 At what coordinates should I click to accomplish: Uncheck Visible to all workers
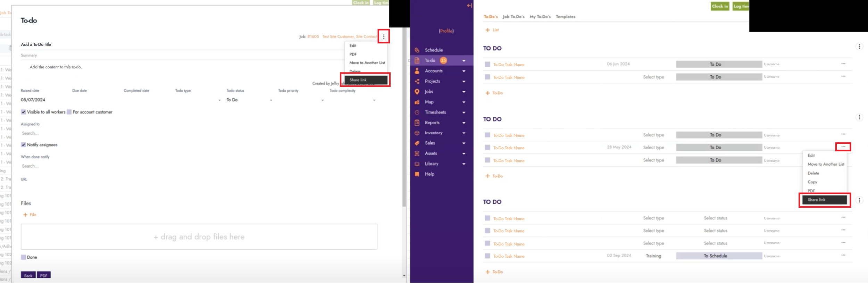tap(23, 112)
